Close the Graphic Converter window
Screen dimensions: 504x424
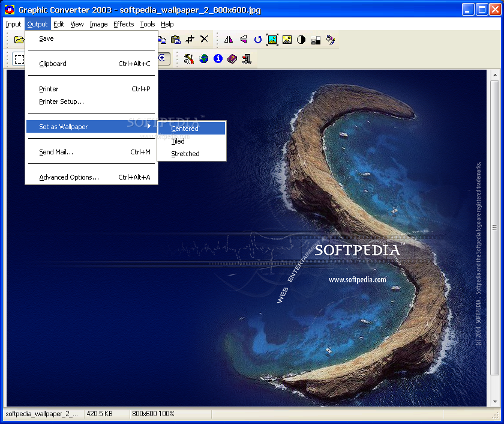click(495, 10)
